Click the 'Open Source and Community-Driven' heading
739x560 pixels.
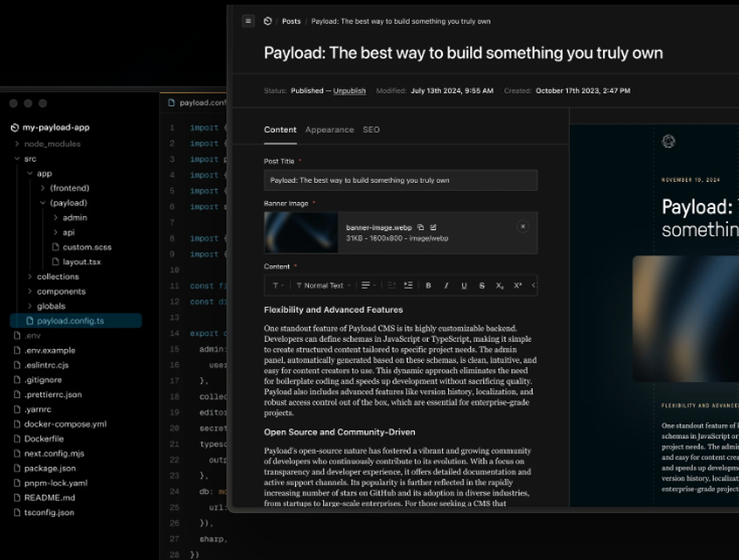339,432
